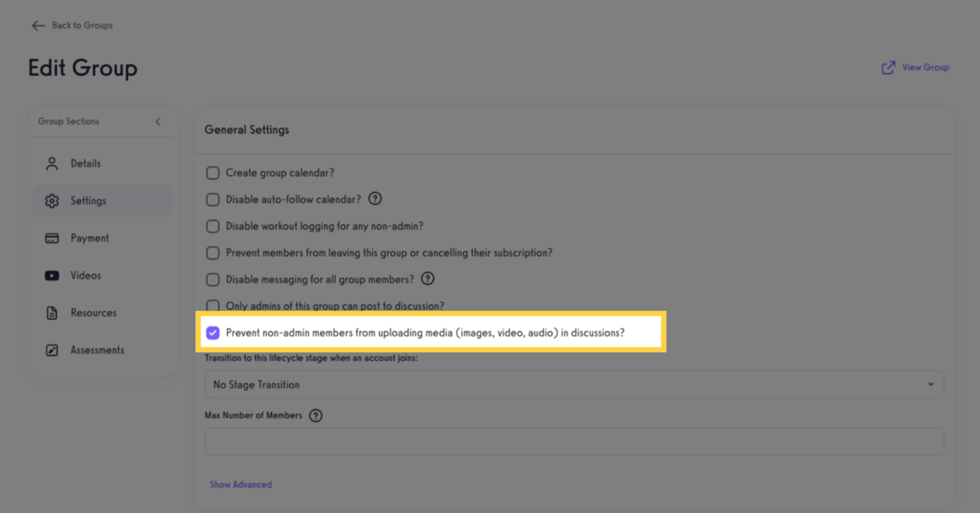This screenshot has width=980, height=513.
Task: Open Assessments via its sidebar icon
Action: (51, 349)
